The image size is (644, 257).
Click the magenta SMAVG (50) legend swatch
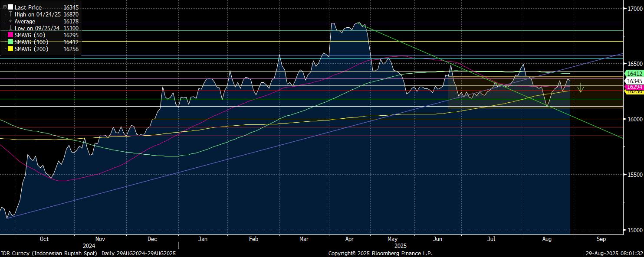click(x=10, y=35)
